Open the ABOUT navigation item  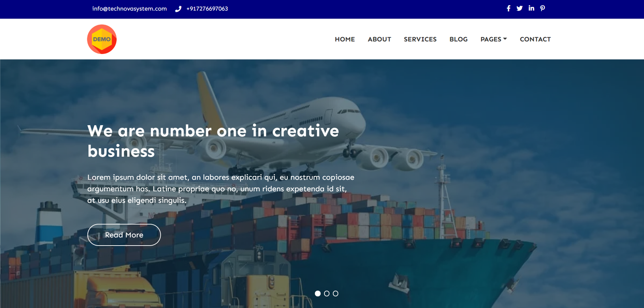click(380, 39)
